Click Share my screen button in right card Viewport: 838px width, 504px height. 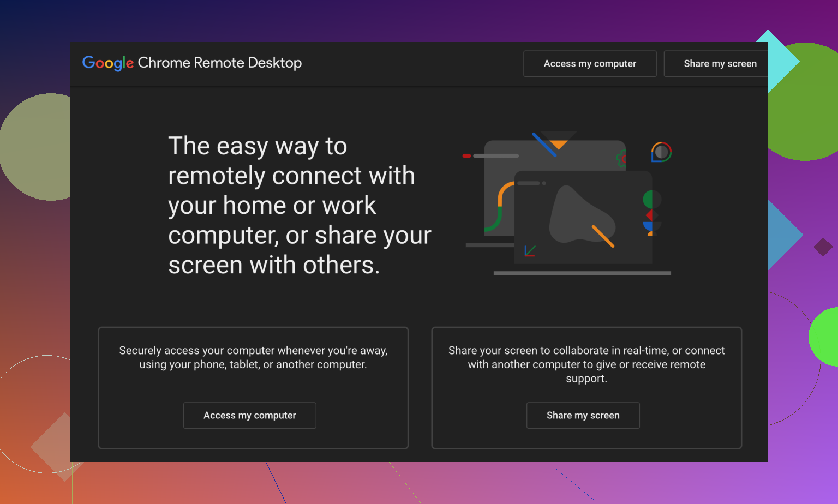pos(583,416)
